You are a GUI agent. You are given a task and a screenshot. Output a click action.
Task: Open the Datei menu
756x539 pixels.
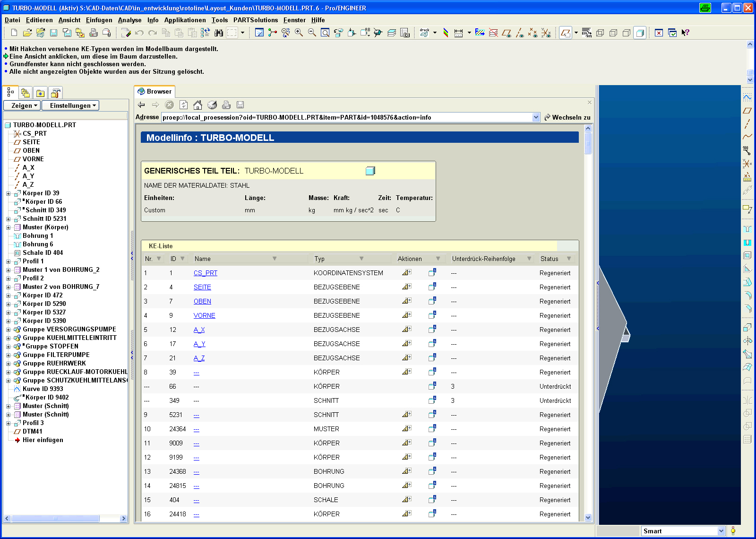(x=12, y=20)
